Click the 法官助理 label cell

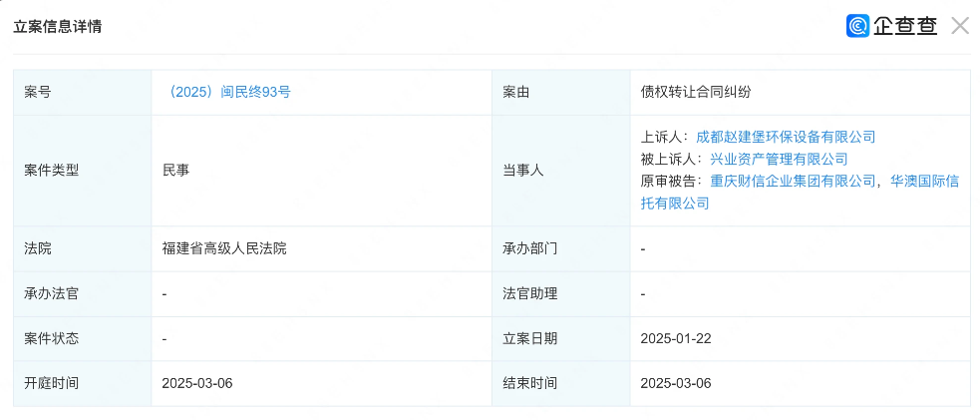(x=530, y=293)
